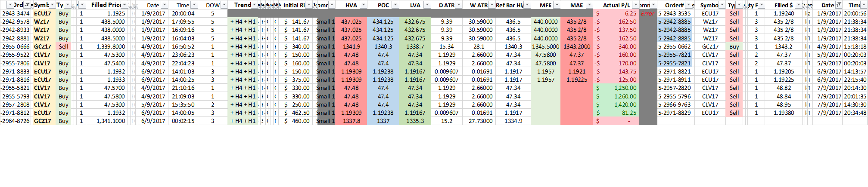Expand the D ATR filter dropdown
The width and height of the screenshot is (868, 187).
[x=459, y=5]
